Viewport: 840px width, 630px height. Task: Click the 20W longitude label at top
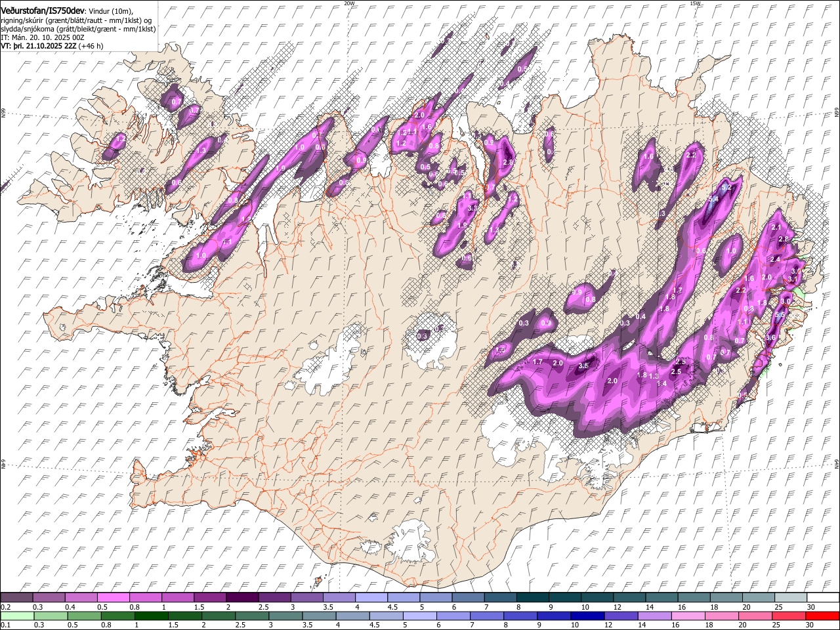(x=349, y=3)
